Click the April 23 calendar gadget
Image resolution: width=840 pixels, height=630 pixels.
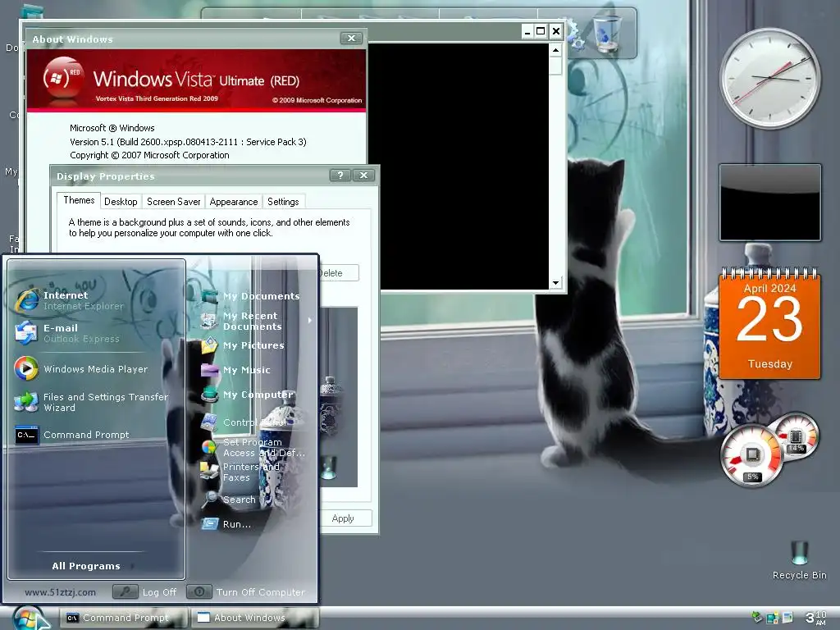point(769,323)
